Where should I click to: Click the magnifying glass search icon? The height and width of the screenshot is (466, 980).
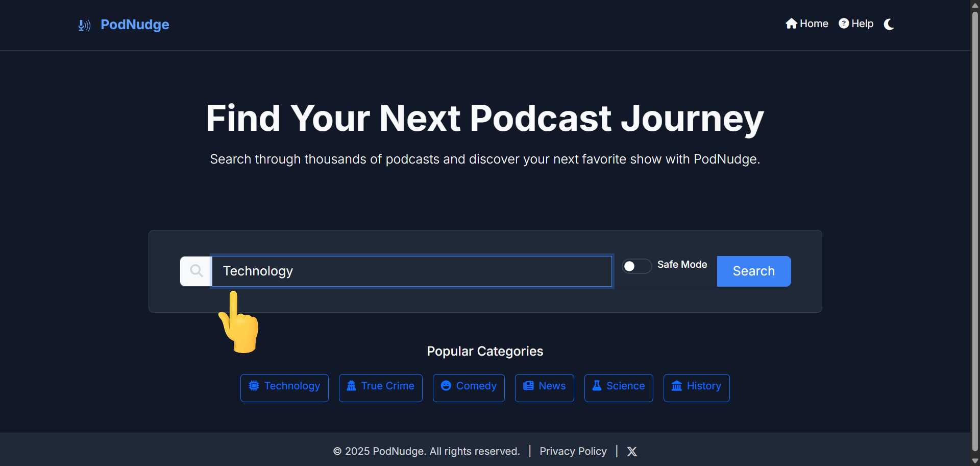coord(196,271)
